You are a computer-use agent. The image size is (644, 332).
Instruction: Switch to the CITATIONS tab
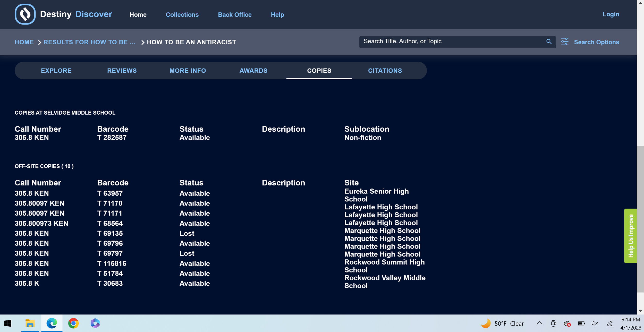tap(385, 71)
